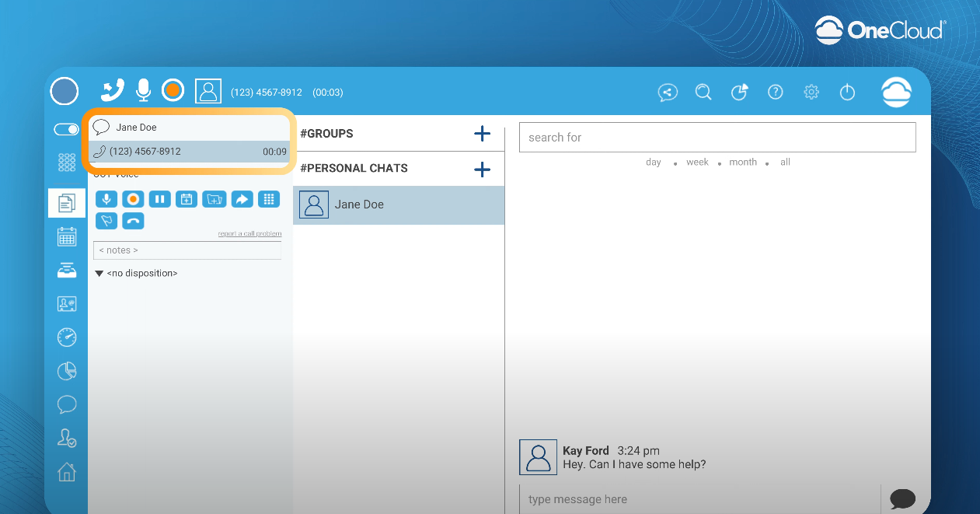
Task: Expand the no disposition dropdown
Action: [x=136, y=274]
